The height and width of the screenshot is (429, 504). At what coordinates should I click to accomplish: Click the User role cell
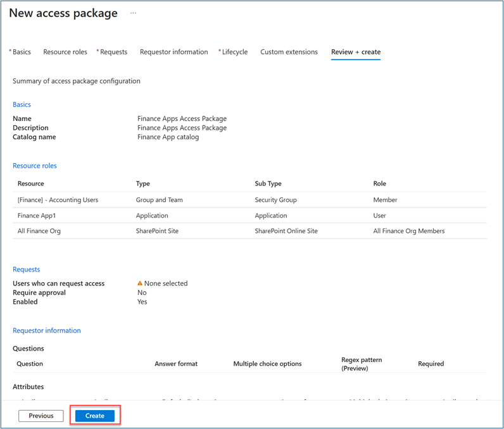380,216
